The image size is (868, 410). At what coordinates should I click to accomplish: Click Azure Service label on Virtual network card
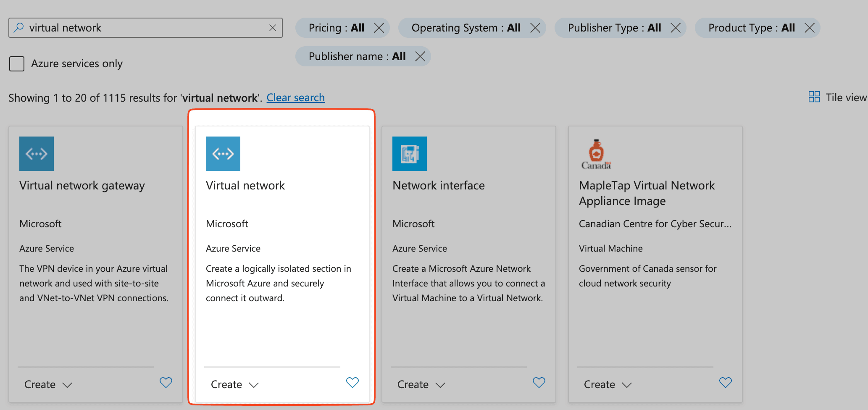click(233, 248)
